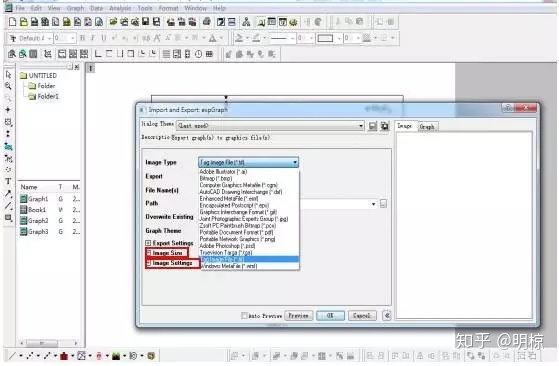The width and height of the screenshot is (559, 366).
Task: Select the Graph2 entry in the list
Action: click(x=34, y=221)
